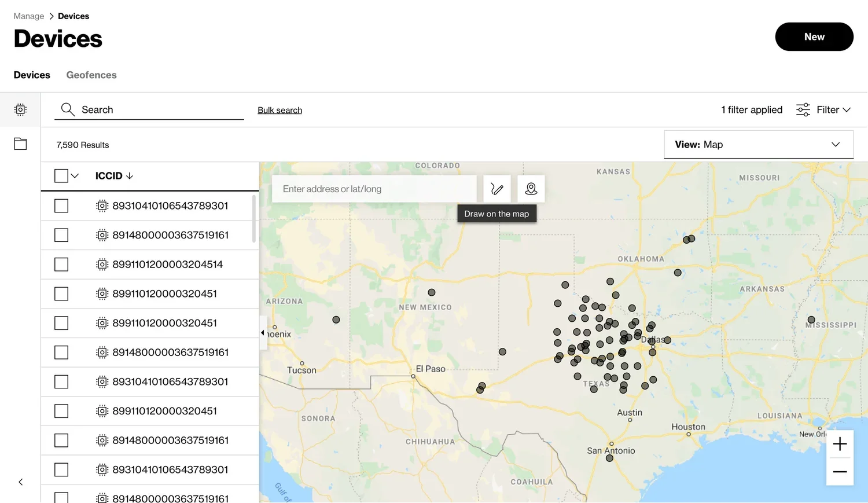Check the box for ICCID 89148000003637519161
Screen dimensions: 868x503
(x=61, y=235)
